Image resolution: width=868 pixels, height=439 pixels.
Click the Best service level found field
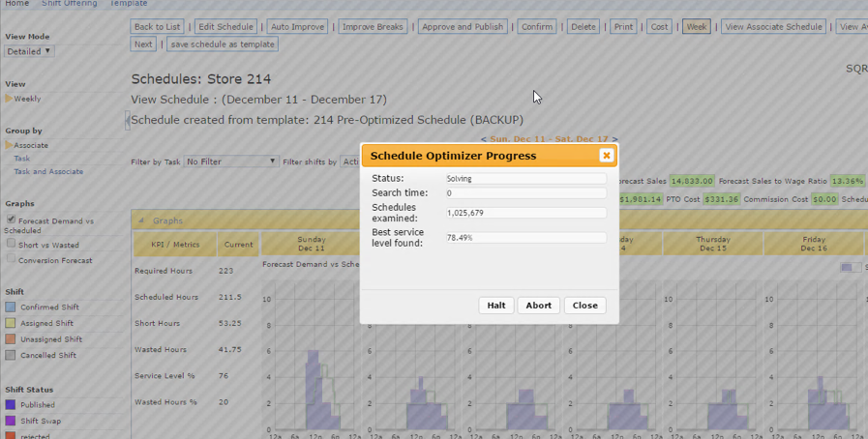525,238
